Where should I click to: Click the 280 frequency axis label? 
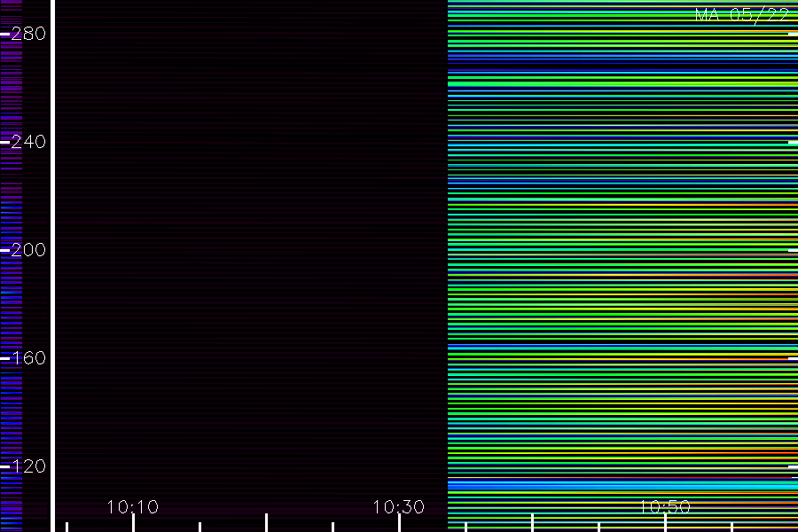tap(28, 34)
